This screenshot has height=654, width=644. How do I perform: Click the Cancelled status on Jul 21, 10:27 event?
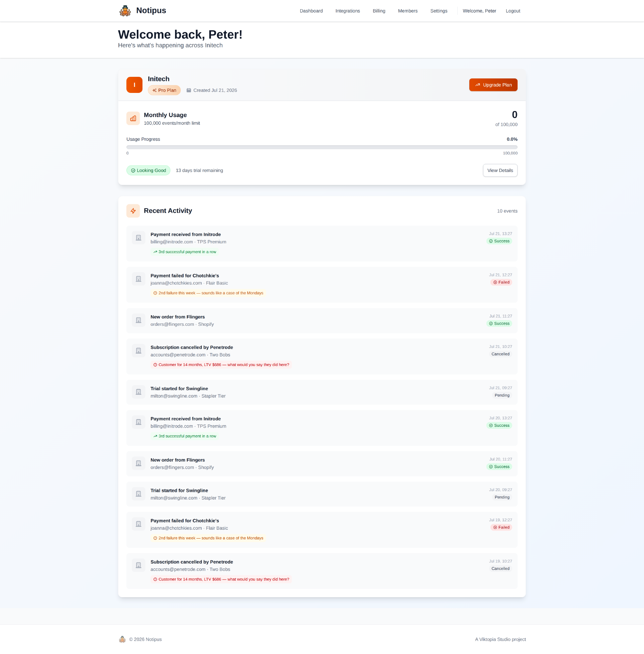click(x=500, y=354)
